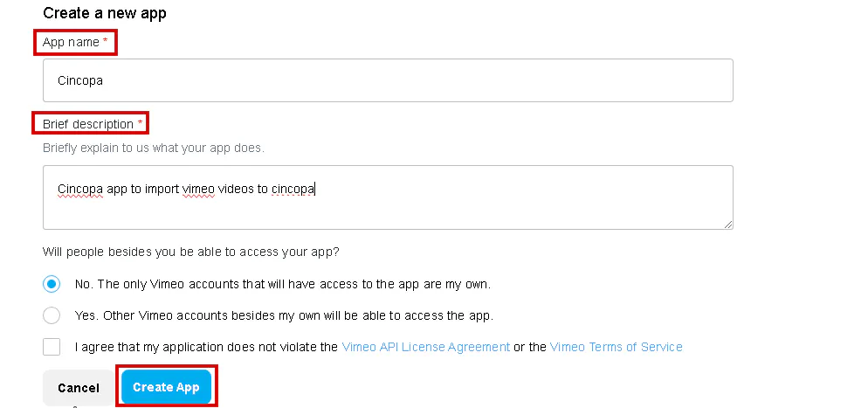Viewport: 868px width, 408px height.
Task: Click 'I agree that my application does not violate' text
Action: point(206,347)
